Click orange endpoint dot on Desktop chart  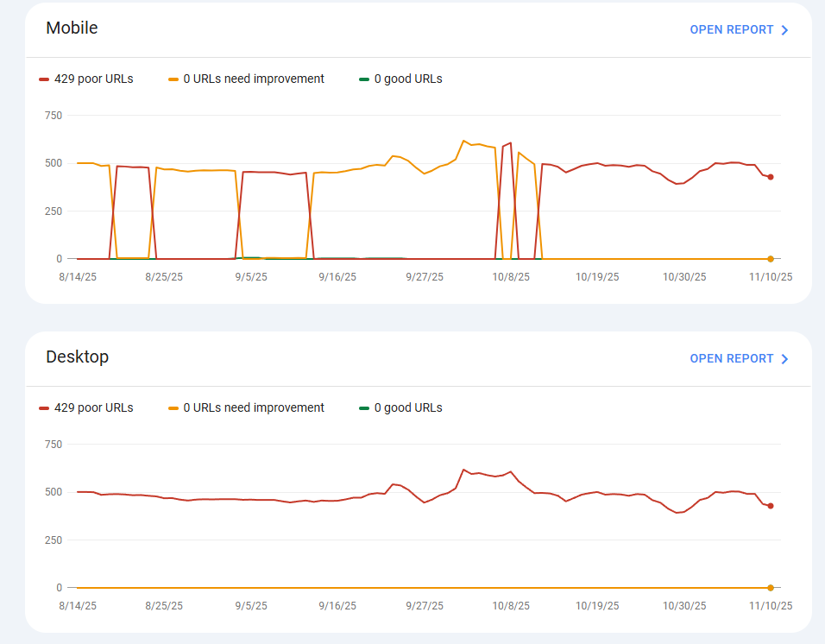pyautogui.click(x=771, y=588)
